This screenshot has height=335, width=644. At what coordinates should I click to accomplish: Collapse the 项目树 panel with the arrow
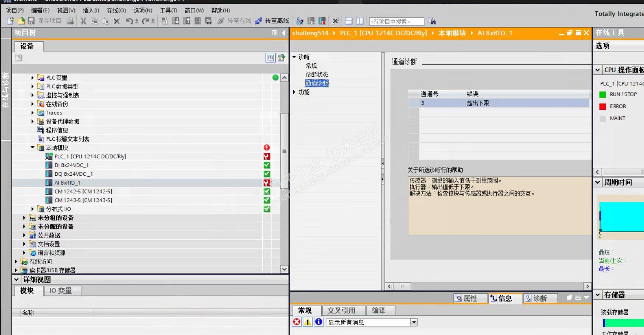pyautogui.click(x=283, y=33)
